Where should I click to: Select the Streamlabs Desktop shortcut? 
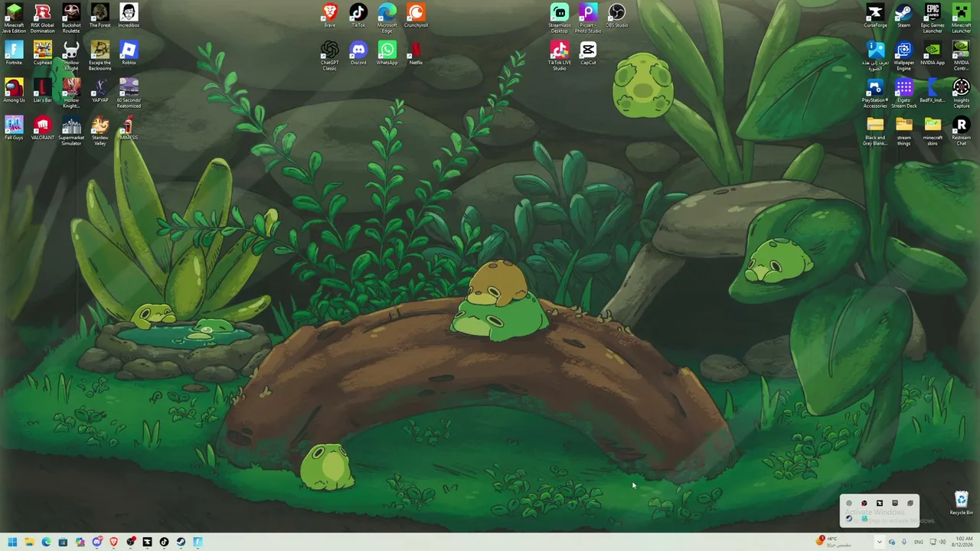tap(560, 18)
